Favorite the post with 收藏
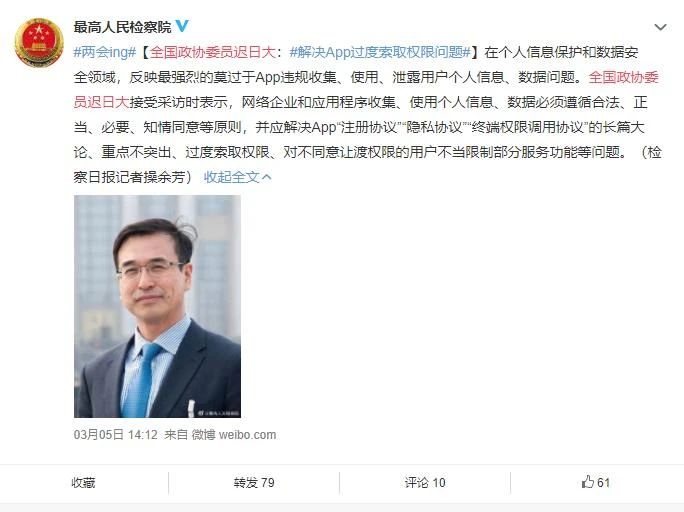 pyautogui.click(x=83, y=482)
